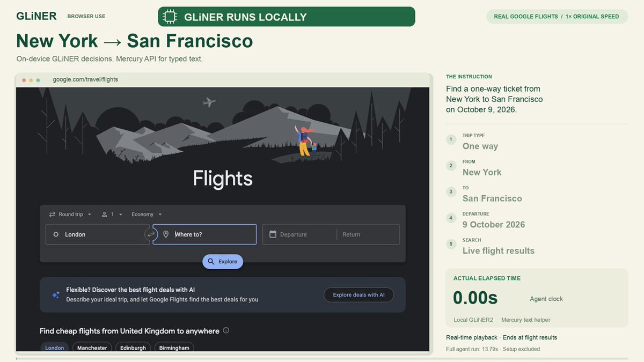Open the Round trip type dropdown

(70, 215)
